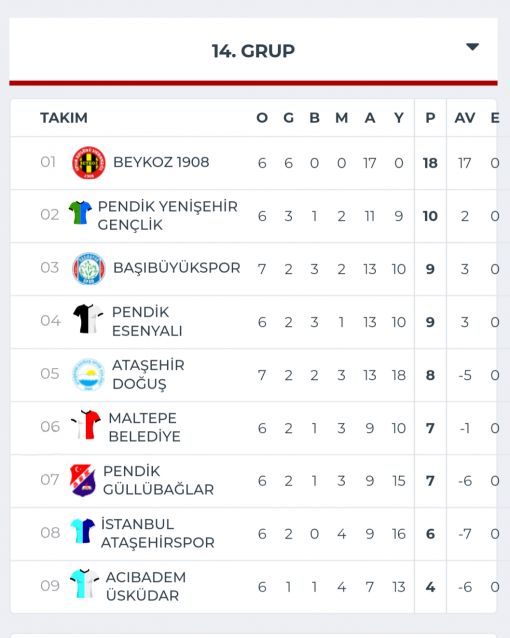Click the TAKIM column header
This screenshot has width=510, height=638.
click(64, 118)
